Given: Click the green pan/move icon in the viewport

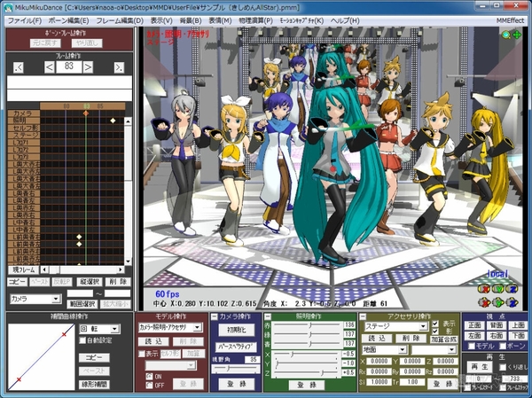Looking at the screenshot, I should [x=517, y=35].
